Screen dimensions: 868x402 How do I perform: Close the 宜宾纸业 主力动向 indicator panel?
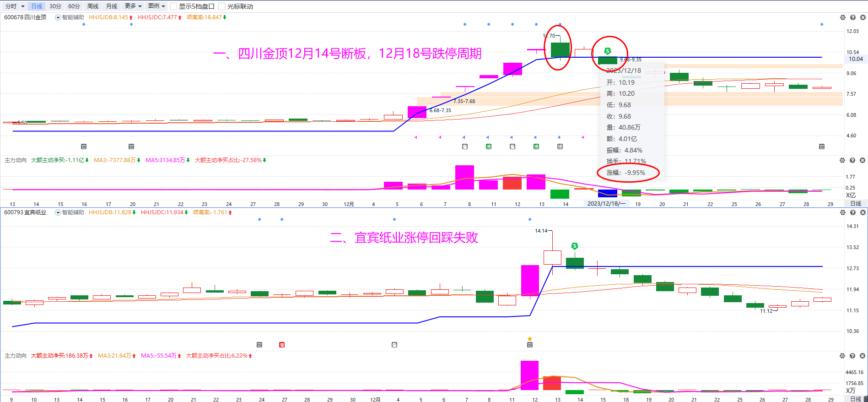click(x=863, y=356)
